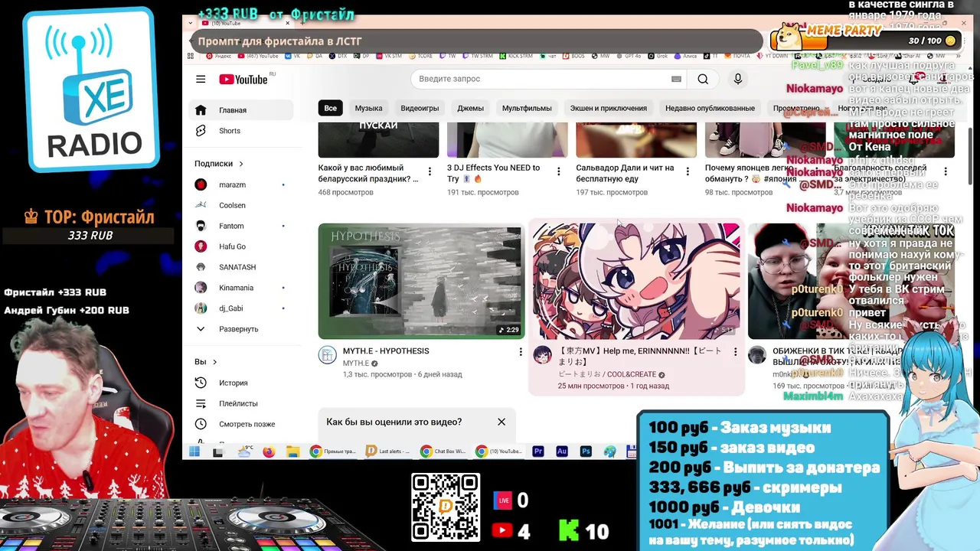Select the Музыка filter chip
The height and width of the screenshot is (551, 980).
tap(368, 108)
